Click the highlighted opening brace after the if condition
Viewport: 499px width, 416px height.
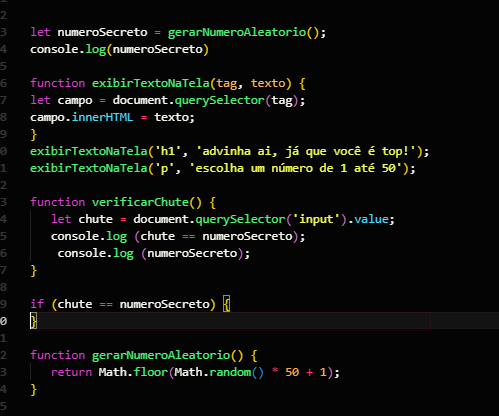click(227, 304)
